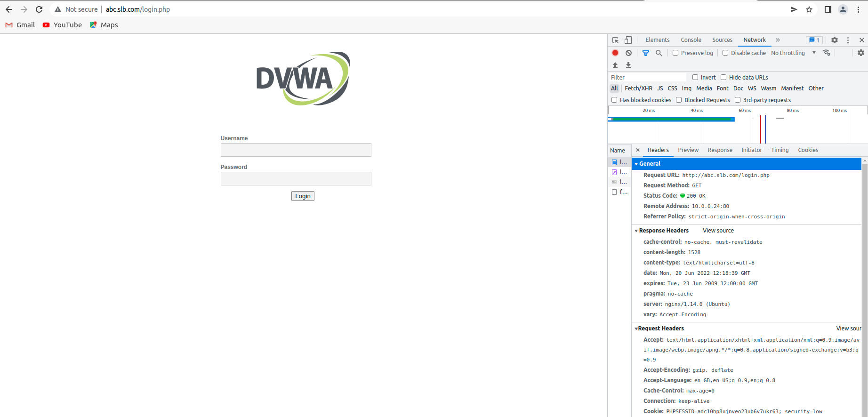This screenshot has width=868, height=417.
Task: Click the Login button
Action: pos(303,196)
